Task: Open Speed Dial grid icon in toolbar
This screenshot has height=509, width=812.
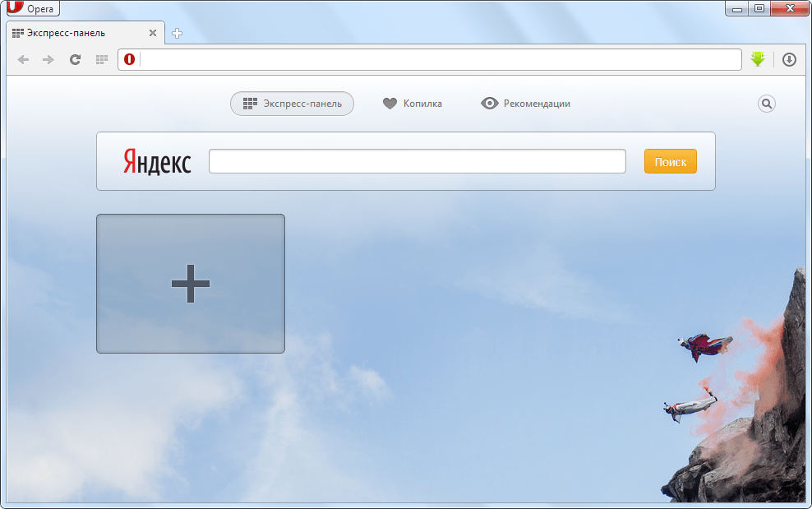Action: tap(102, 59)
